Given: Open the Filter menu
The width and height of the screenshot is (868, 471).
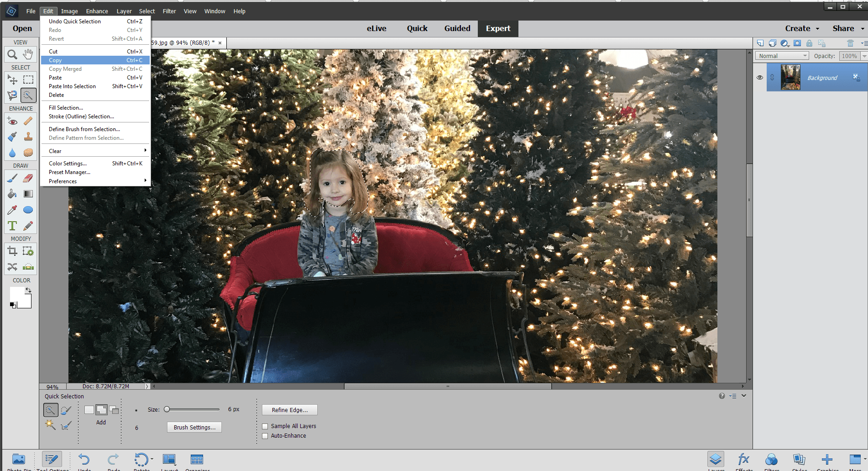Looking at the screenshot, I should (169, 11).
